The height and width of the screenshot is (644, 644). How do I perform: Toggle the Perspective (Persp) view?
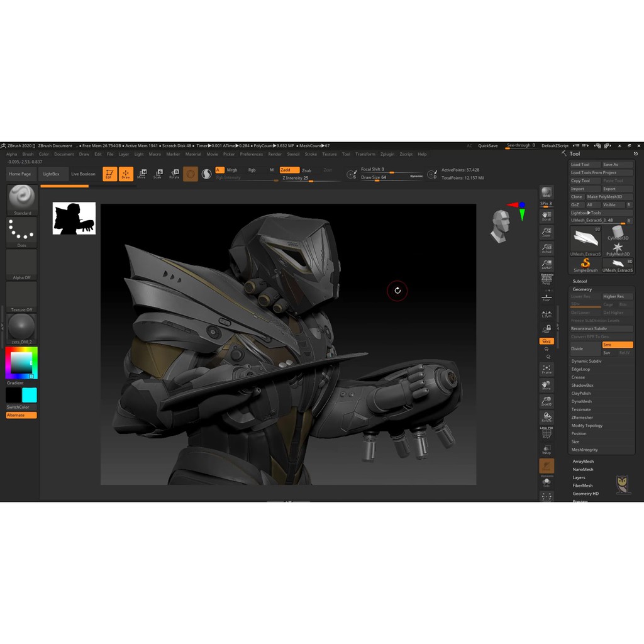(546, 280)
